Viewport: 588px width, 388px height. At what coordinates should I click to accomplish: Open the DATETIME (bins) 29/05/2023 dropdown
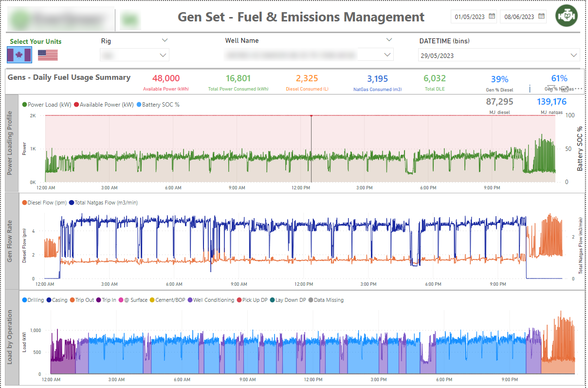(x=499, y=55)
